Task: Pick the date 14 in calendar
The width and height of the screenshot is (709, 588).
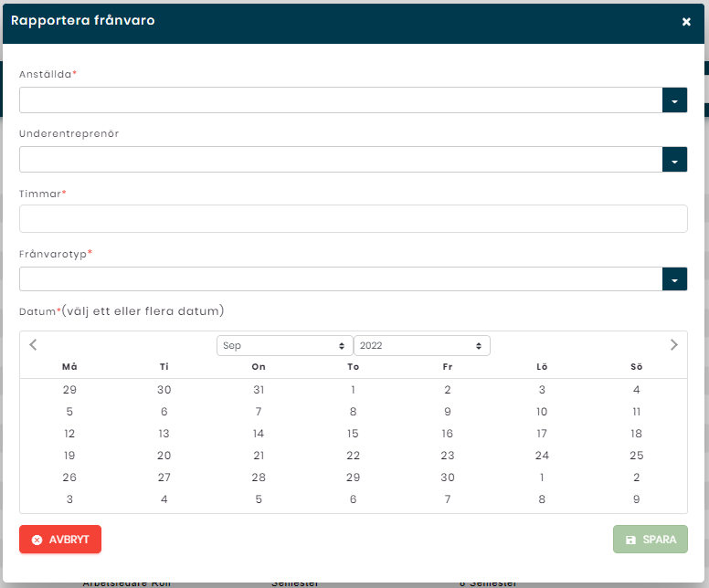Action: tap(259, 434)
